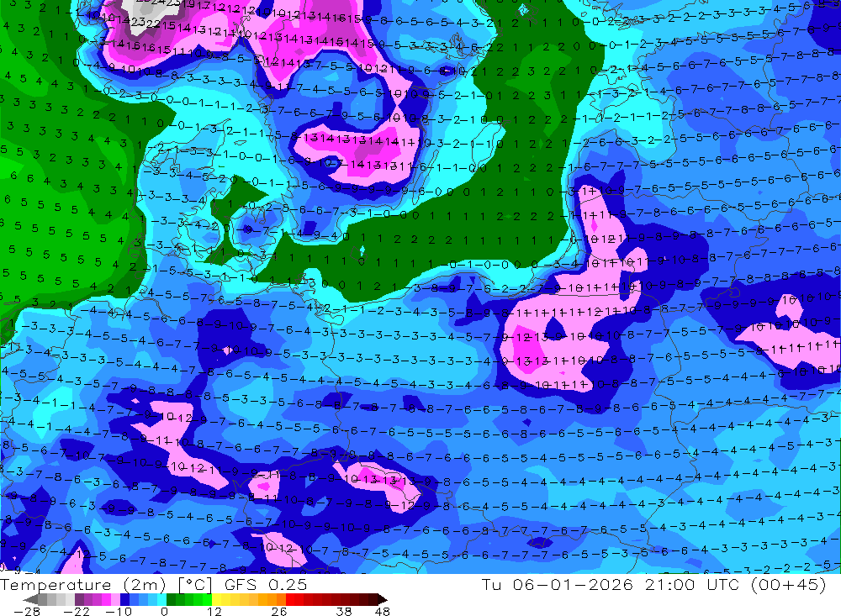Click the dark green swatch just above 0
Image resolution: width=841 pixels, height=616 pixels.
click(x=171, y=599)
